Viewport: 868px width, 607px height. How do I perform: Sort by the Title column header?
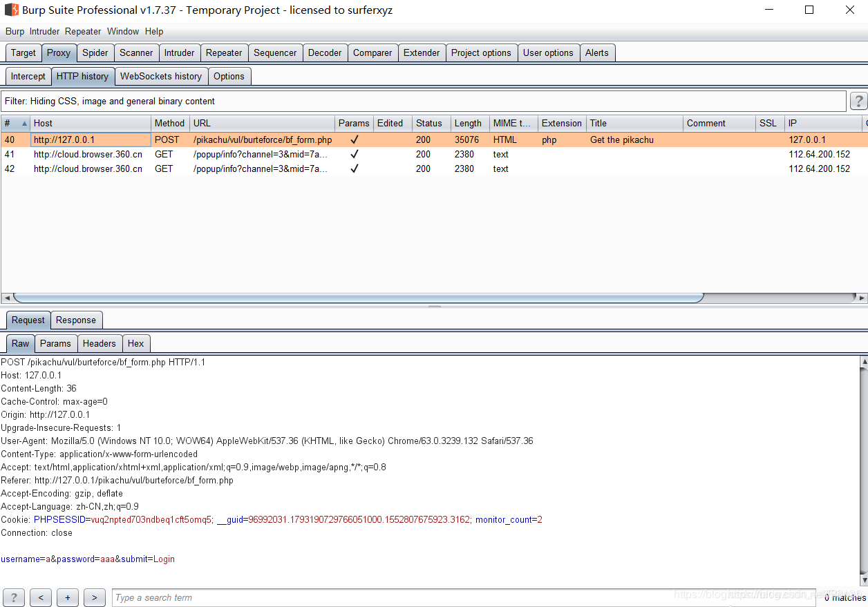click(x=634, y=124)
